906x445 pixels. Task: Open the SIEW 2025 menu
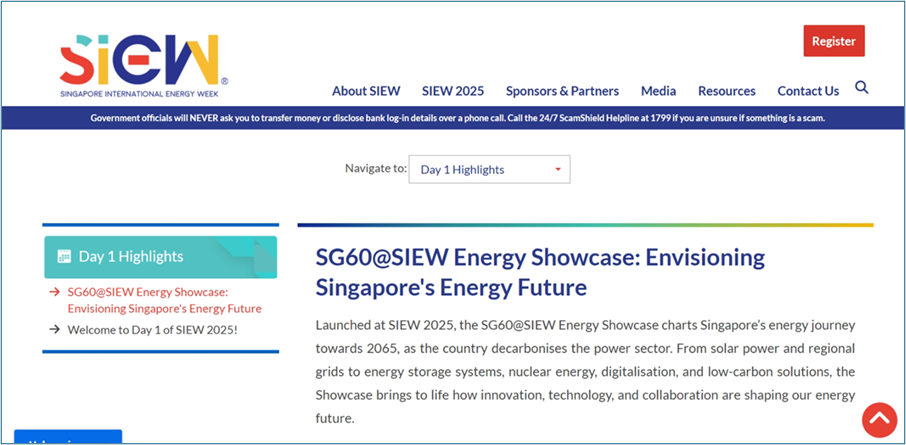tap(452, 91)
